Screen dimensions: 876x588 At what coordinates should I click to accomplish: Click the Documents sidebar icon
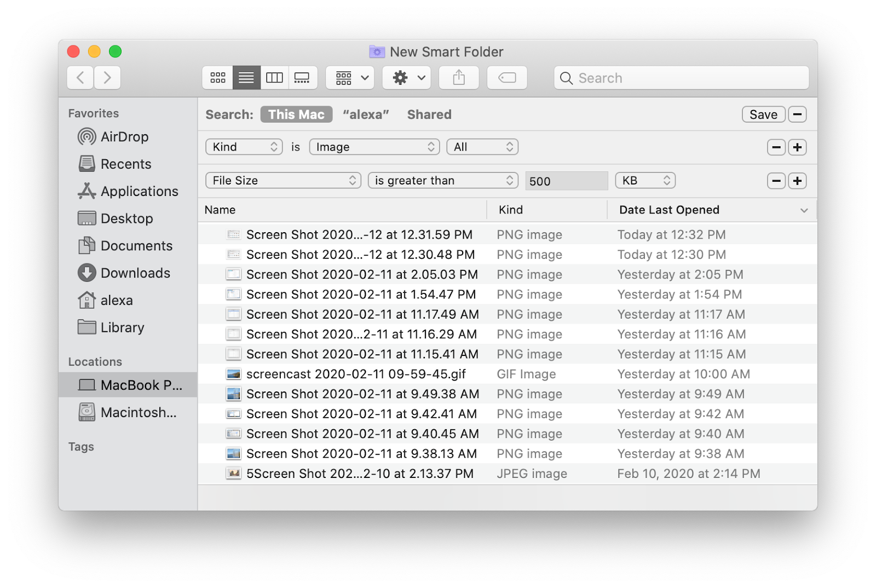click(87, 246)
